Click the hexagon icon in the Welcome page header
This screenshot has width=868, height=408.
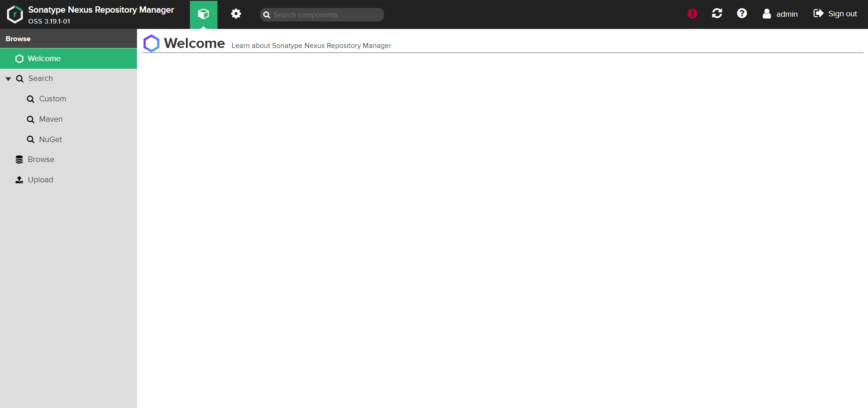(151, 43)
